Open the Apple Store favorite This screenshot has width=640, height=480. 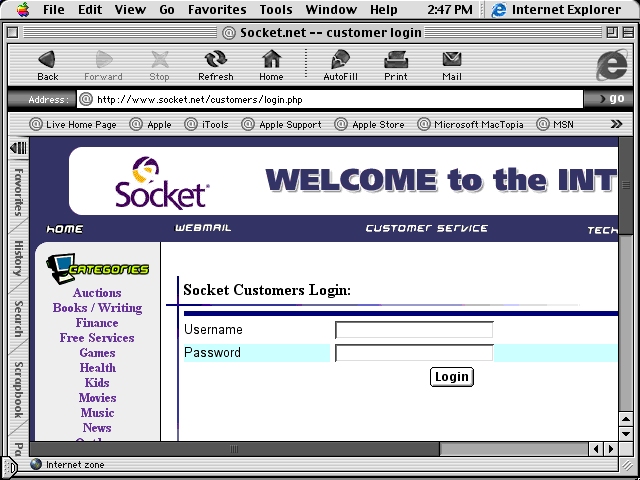[x=369, y=124]
